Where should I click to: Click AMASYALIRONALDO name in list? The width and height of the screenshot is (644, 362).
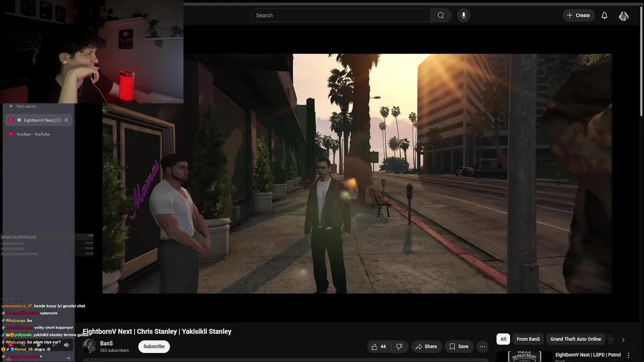(x=19, y=237)
